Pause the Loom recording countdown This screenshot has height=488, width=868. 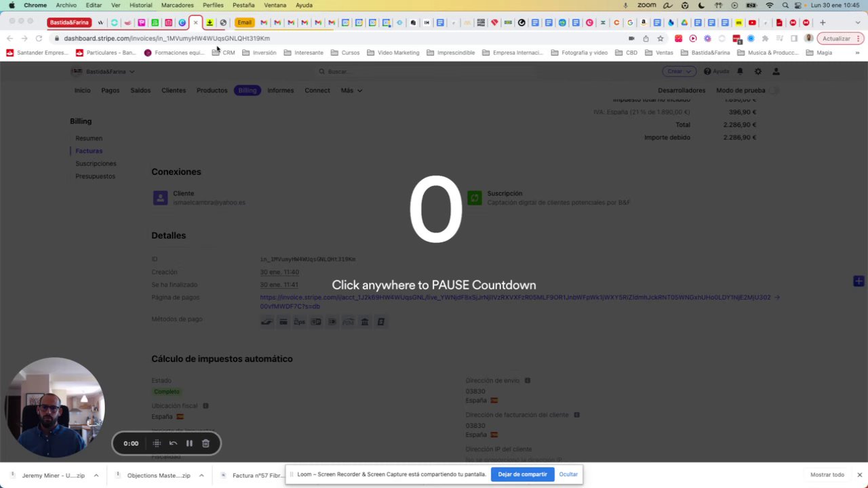coord(189,443)
